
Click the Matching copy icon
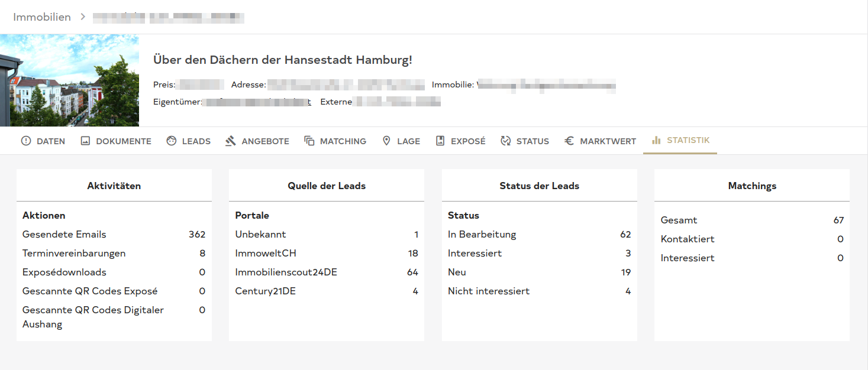pyautogui.click(x=309, y=141)
